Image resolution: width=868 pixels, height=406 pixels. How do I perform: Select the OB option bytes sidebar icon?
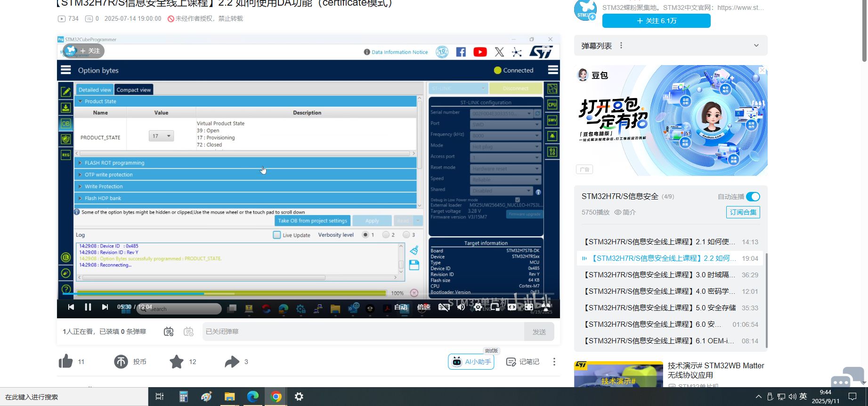pyautogui.click(x=65, y=124)
